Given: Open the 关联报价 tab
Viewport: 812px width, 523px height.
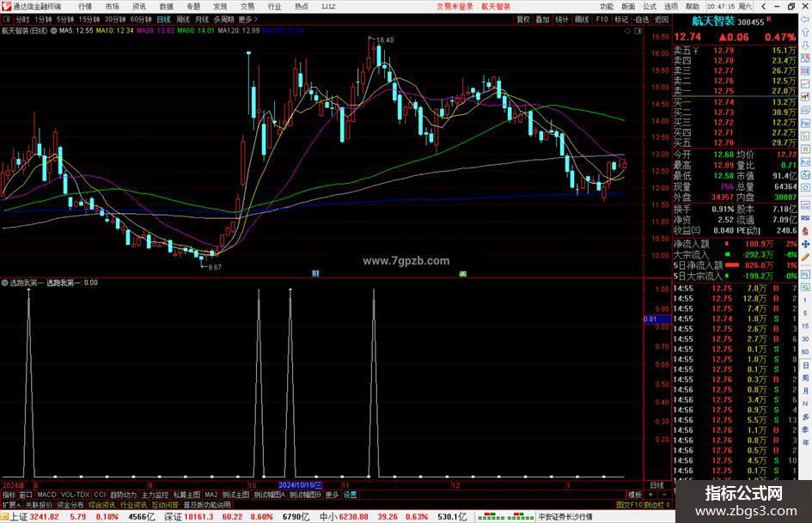Looking at the screenshot, I should coord(39,505).
